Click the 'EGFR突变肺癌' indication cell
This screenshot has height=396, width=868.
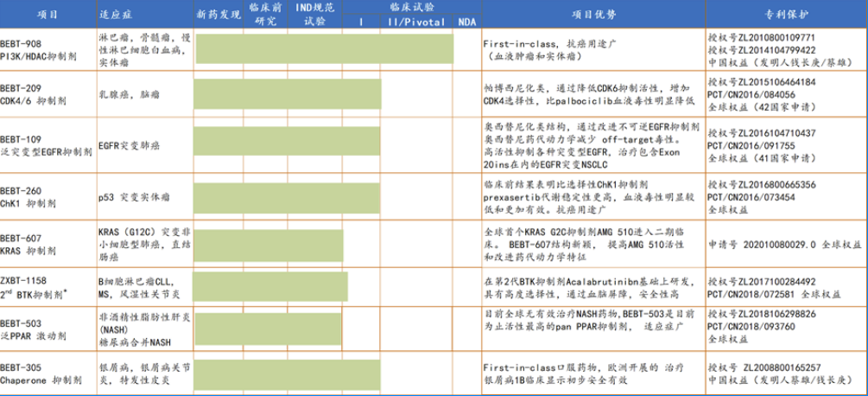(x=129, y=145)
